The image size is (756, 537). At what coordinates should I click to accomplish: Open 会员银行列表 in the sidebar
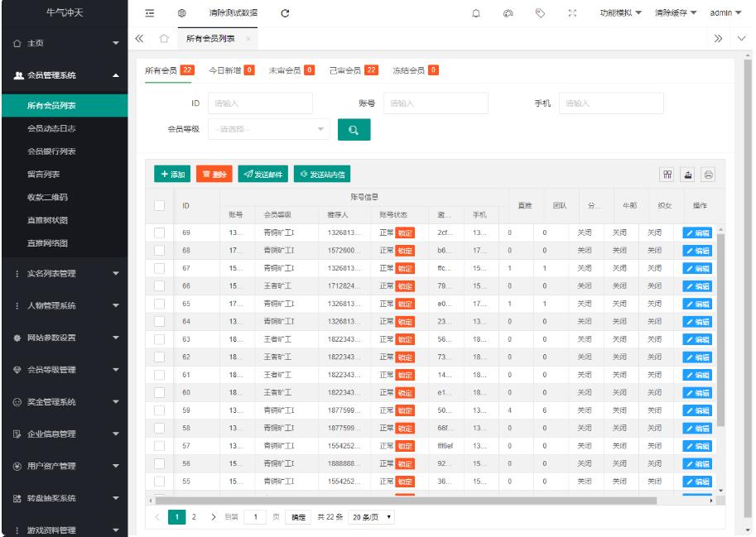click(53, 151)
